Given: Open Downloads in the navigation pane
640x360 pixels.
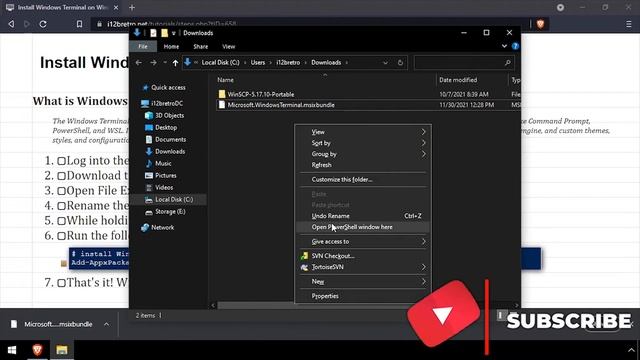Looking at the screenshot, I should [170, 151].
